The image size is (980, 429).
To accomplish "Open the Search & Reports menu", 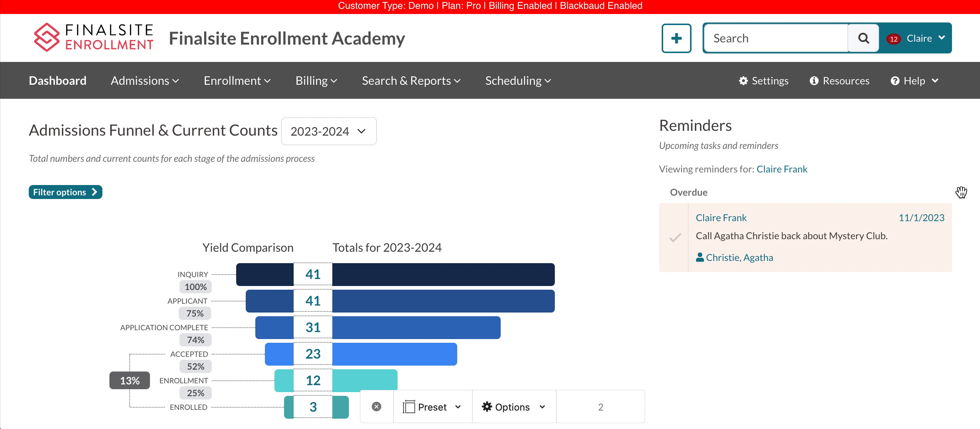I will (411, 81).
